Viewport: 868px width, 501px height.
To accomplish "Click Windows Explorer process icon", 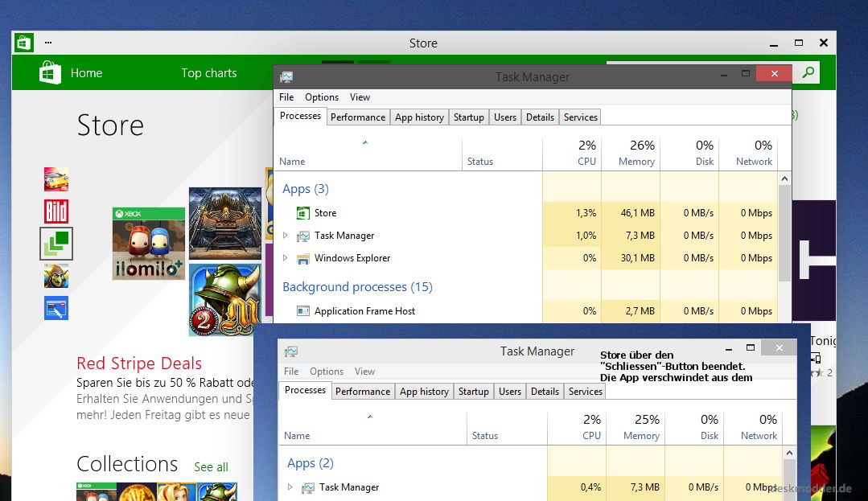I will [x=302, y=258].
